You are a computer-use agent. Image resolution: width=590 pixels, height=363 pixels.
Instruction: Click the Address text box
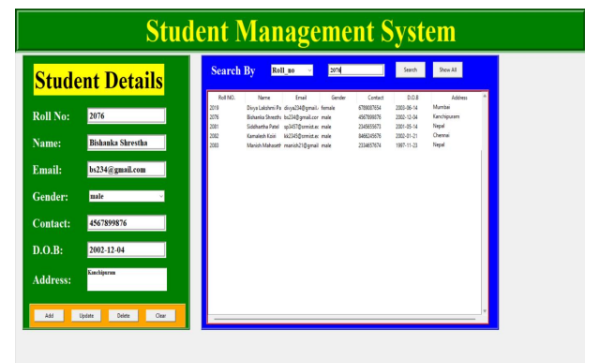point(127,279)
